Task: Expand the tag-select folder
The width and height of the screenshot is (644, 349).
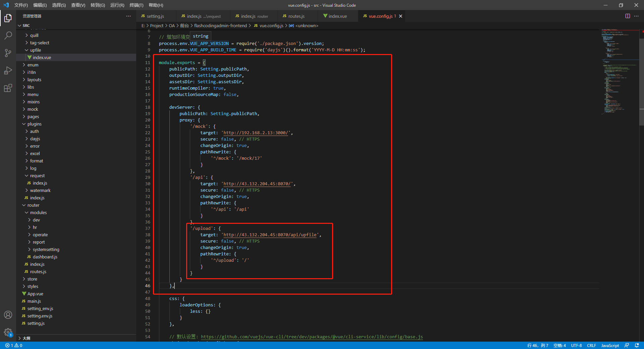Action: 76,43
